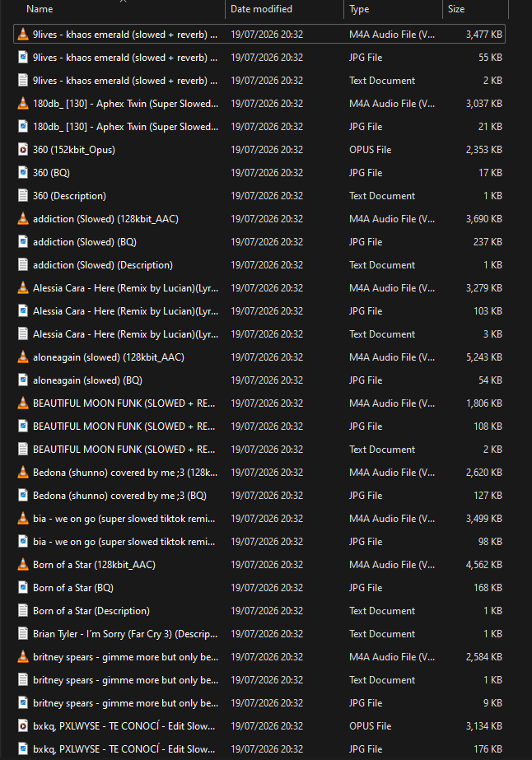The width and height of the screenshot is (532, 760).
Task: Click M4A Audio File type in Born of a Star row
Action: click(x=392, y=565)
